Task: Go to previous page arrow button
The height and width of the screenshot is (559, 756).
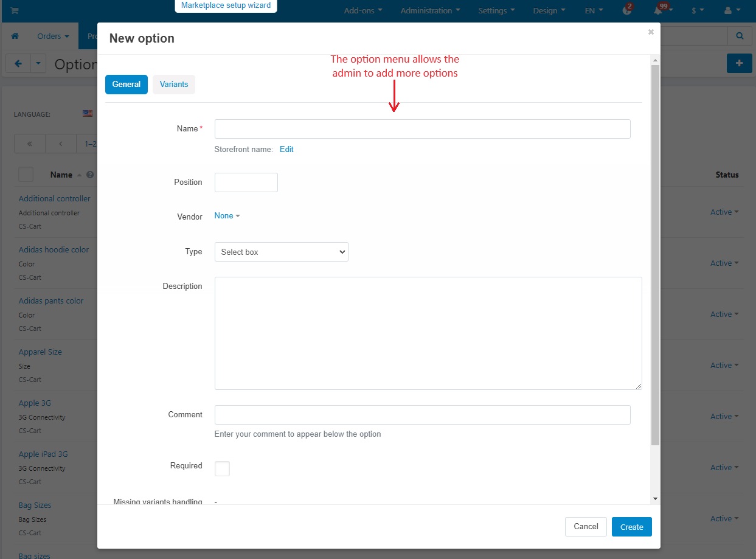Action: click(61, 144)
